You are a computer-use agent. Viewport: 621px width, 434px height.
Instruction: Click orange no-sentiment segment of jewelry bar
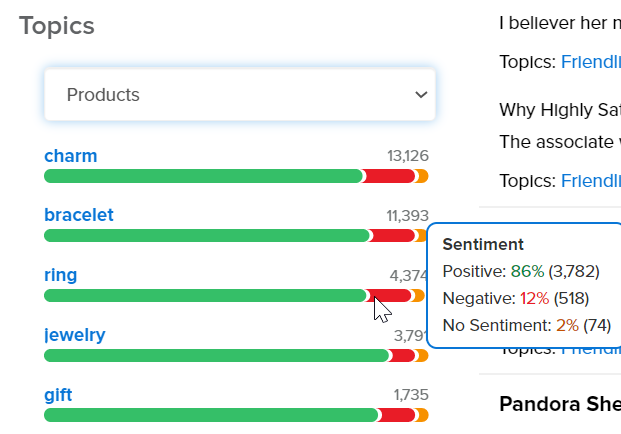pos(422,355)
